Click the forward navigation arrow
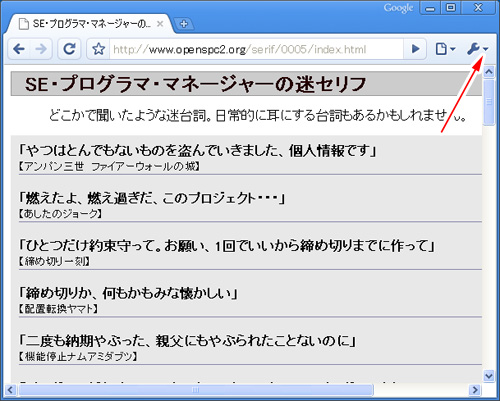Image resolution: width=500 pixels, height=401 pixels. [x=41, y=49]
